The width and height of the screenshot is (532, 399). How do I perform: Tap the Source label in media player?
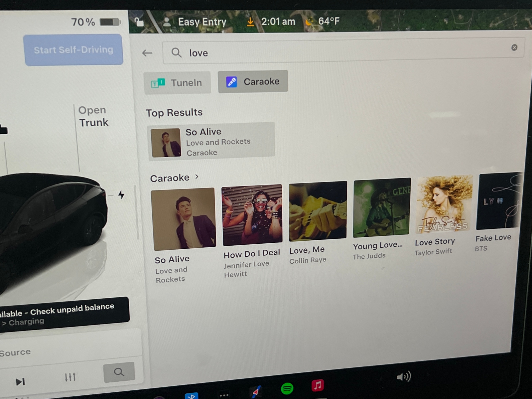point(15,352)
